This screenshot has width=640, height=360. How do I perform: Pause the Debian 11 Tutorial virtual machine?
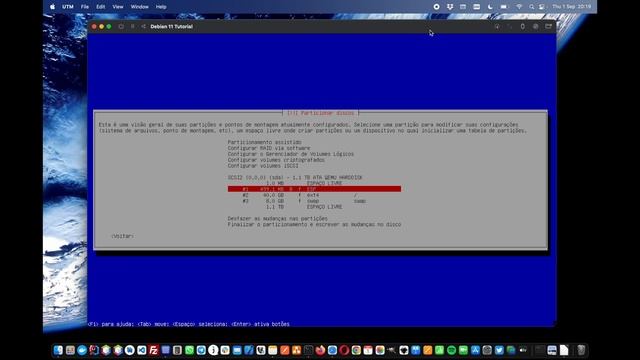pos(132,27)
